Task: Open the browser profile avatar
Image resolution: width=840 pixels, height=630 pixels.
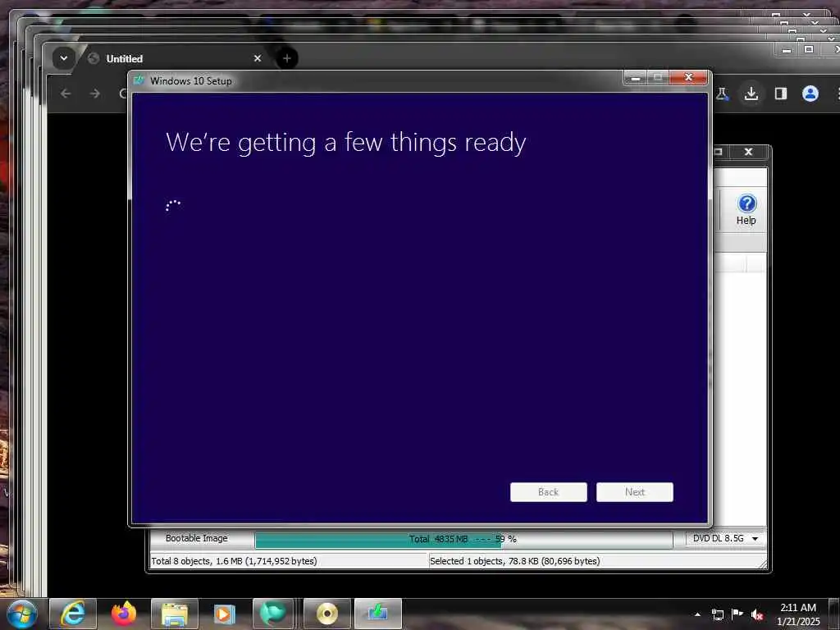Action: (x=810, y=94)
